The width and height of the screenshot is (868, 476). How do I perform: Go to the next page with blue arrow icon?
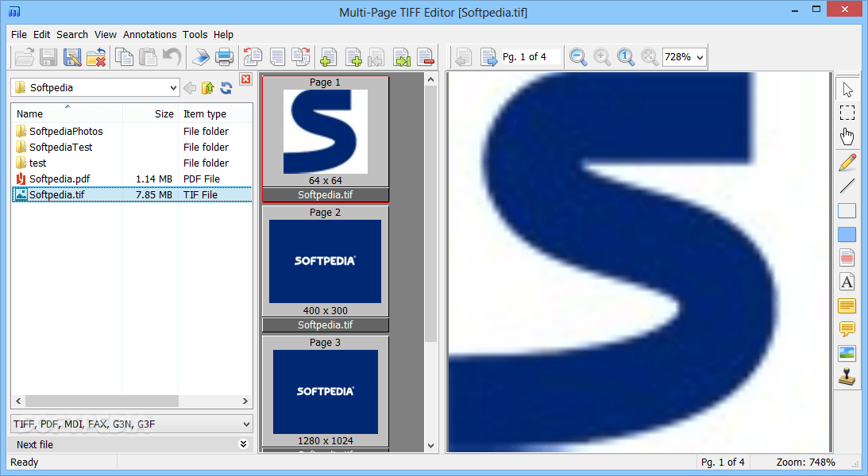coord(489,57)
